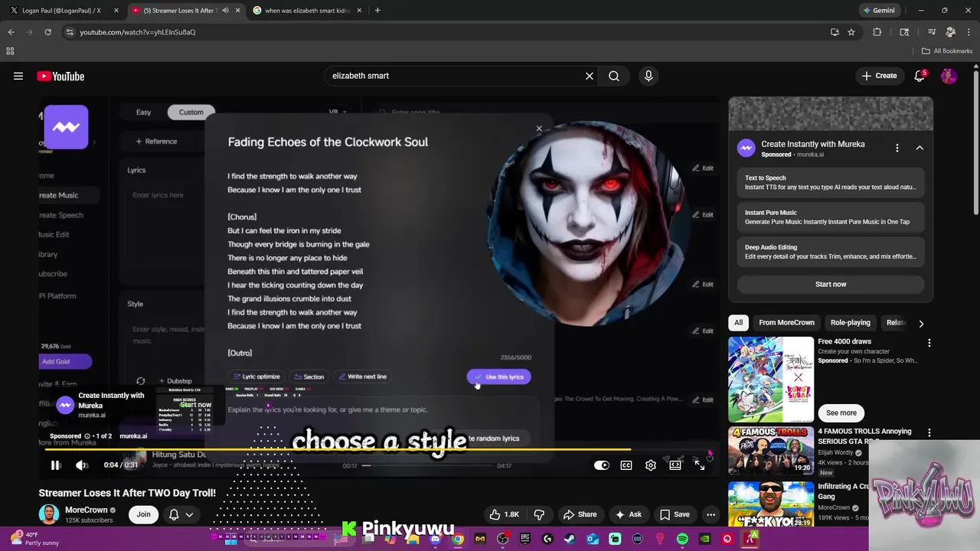This screenshot has width=980, height=551.
Task: Open the notification bell dropdown beside Join
Action: pyautogui.click(x=181, y=514)
